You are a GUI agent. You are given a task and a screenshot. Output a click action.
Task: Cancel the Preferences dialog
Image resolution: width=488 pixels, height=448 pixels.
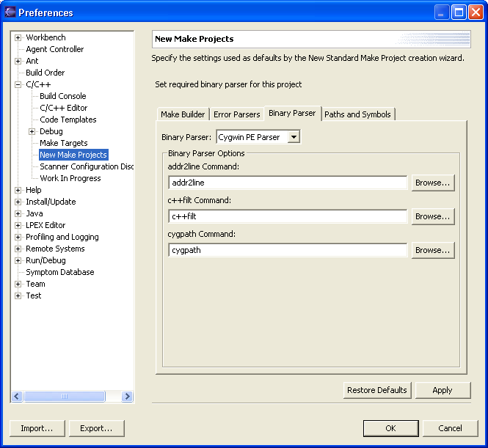click(x=450, y=428)
